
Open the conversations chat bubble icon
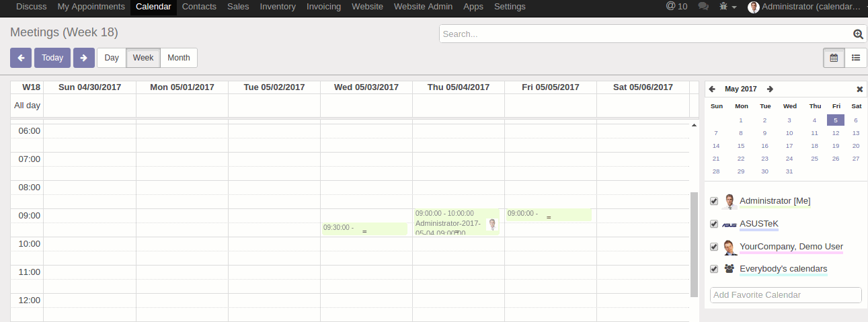pyautogui.click(x=703, y=7)
